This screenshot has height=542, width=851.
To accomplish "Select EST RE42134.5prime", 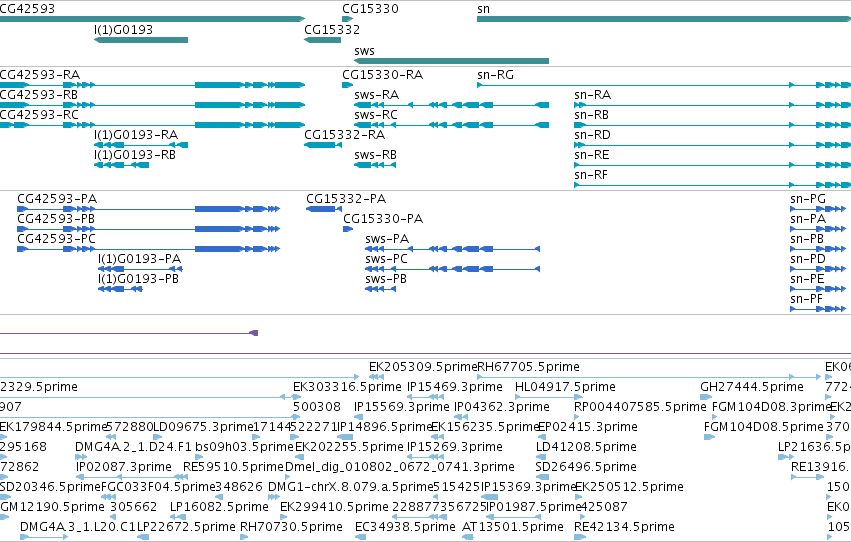I will click(x=625, y=527).
